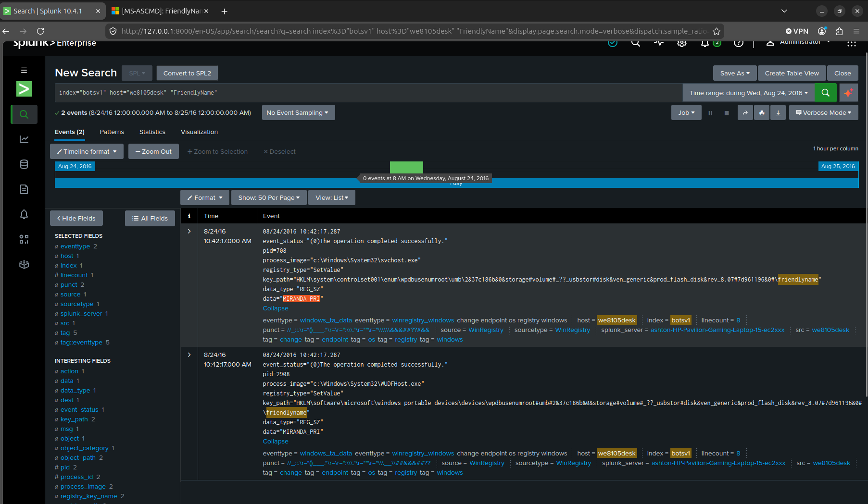
Task: Click Convert to SPL2 button
Action: [187, 73]
